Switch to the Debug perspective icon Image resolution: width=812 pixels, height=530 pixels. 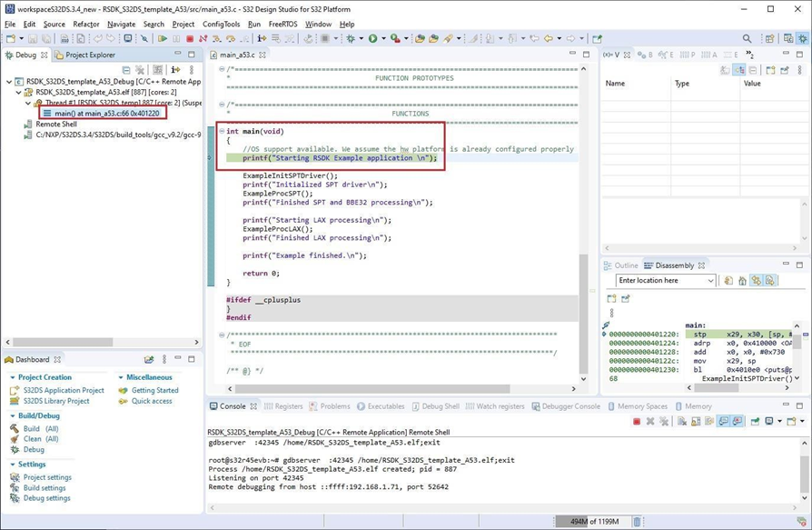coord(802,39)
